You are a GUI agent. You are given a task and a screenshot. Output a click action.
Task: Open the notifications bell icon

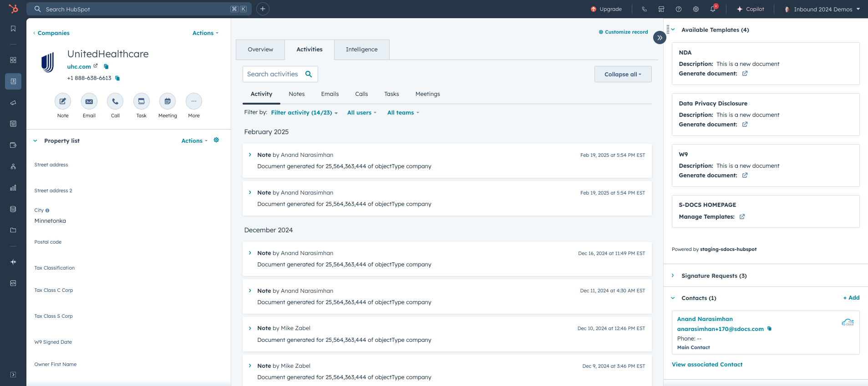tap(713, 9)
